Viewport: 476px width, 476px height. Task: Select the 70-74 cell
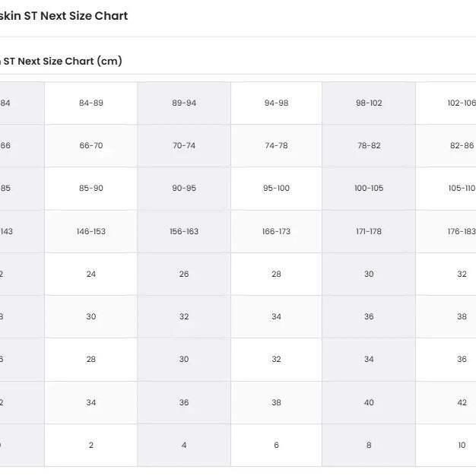point(184,145)
